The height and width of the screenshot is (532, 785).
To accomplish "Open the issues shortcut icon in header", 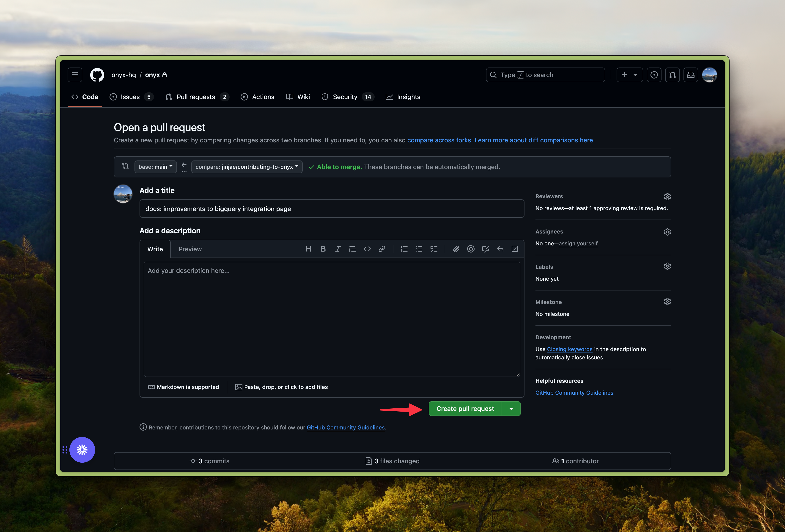I will pos(654,75).
